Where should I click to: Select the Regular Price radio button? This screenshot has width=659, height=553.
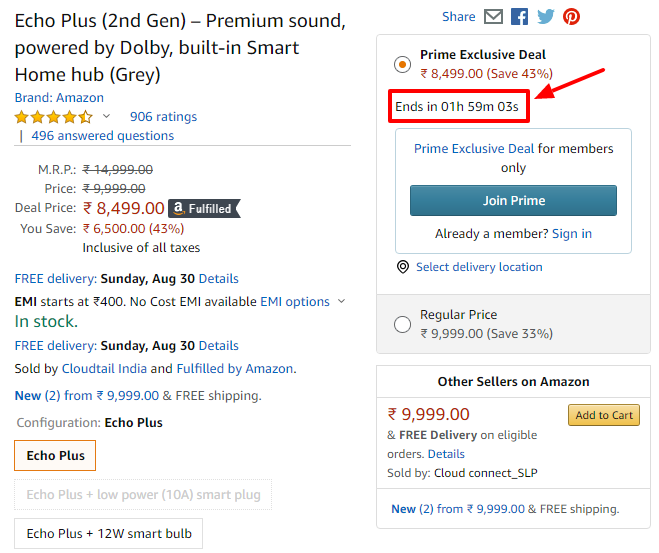tap(402, 324)
